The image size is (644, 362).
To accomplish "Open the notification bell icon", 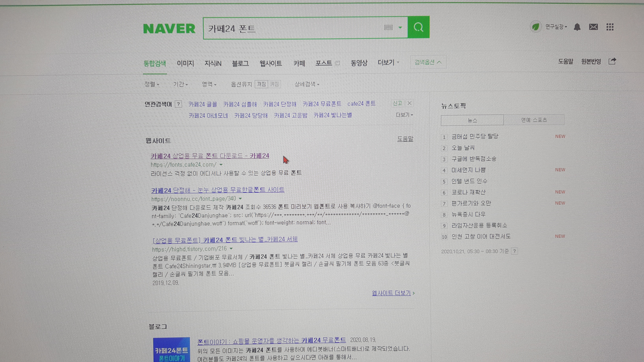I will (x=577, y=27).
